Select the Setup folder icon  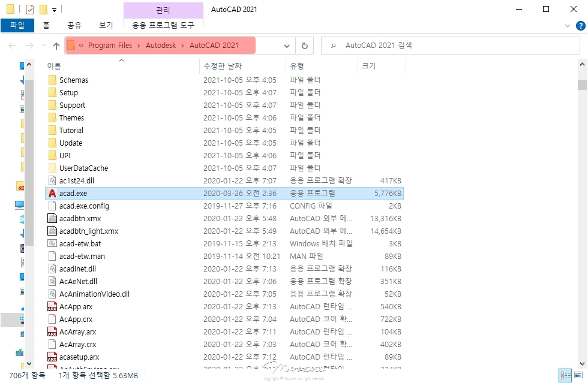pyautogui.click(x=53, y=92)
